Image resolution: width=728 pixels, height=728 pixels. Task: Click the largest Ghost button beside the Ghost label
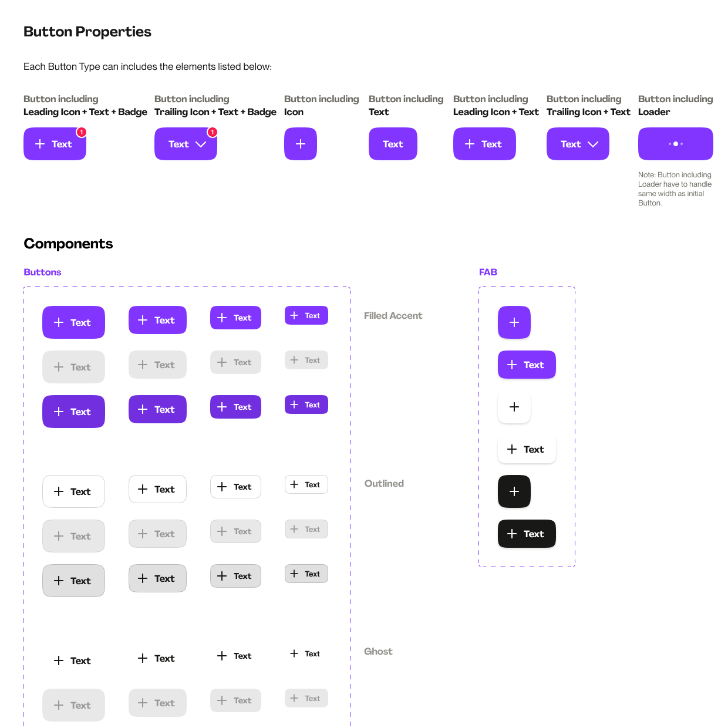pos(73,660)
